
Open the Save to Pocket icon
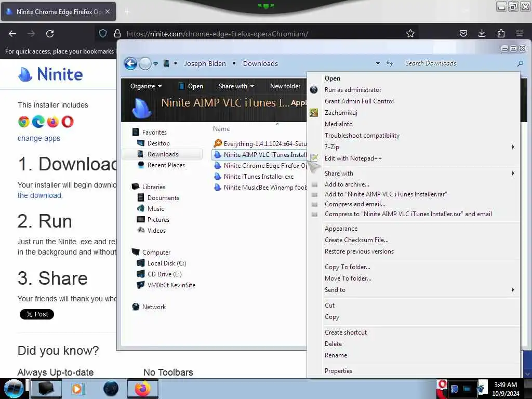[x=463, y=33]
